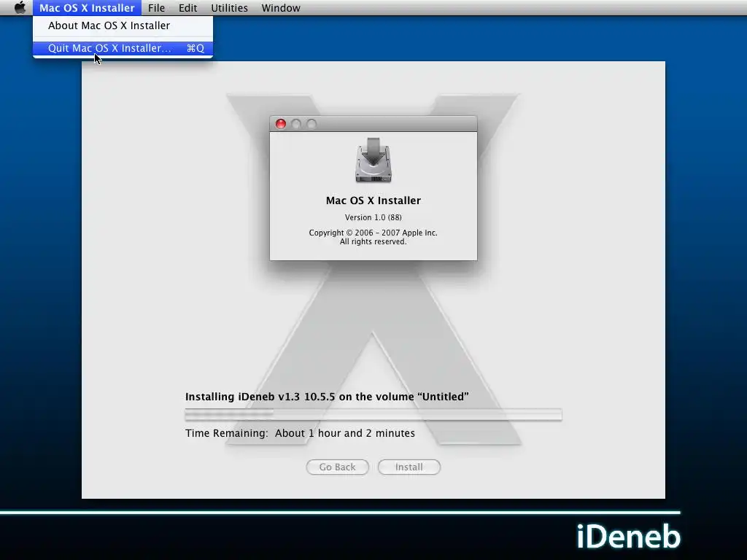Click the Go Back button
Viewport: 747px width, 560px height.
[337, 467]
